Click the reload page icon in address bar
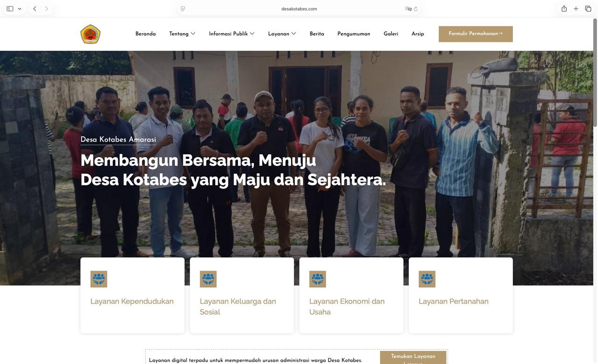 pos(416,9)
